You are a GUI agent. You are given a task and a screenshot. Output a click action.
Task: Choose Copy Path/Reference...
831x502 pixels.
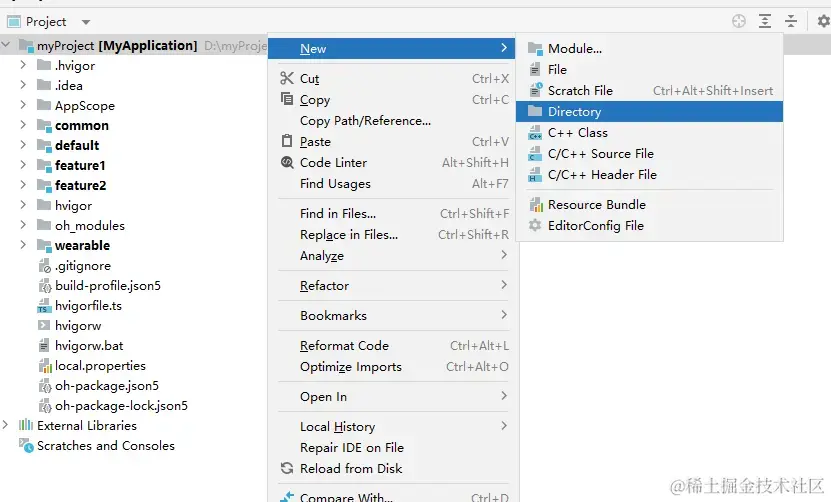coord(392,121)
